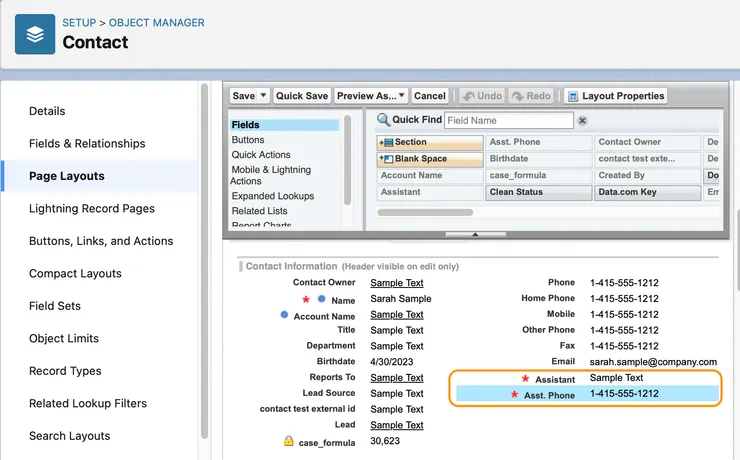Click the red required star on Assistant
This screenshot has height=460, width=740.
[x=525, y=379]
